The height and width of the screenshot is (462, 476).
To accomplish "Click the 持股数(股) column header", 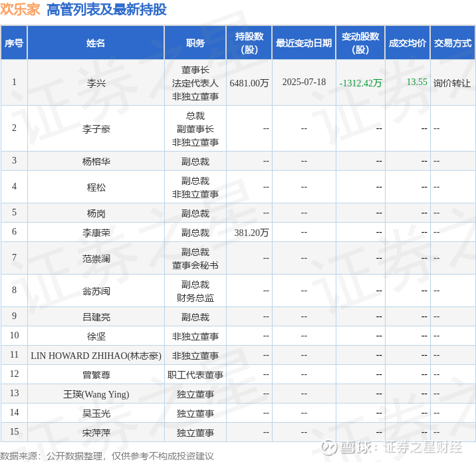I will point(249,43).
